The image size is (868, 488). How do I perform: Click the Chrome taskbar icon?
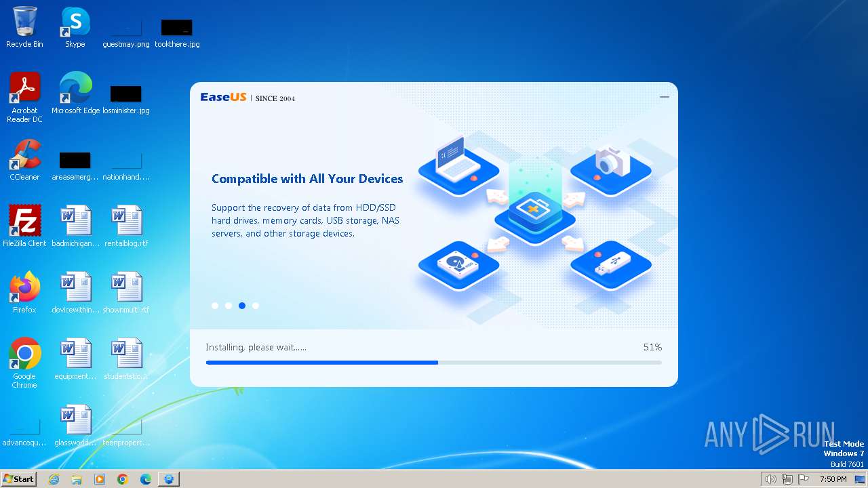123,479
